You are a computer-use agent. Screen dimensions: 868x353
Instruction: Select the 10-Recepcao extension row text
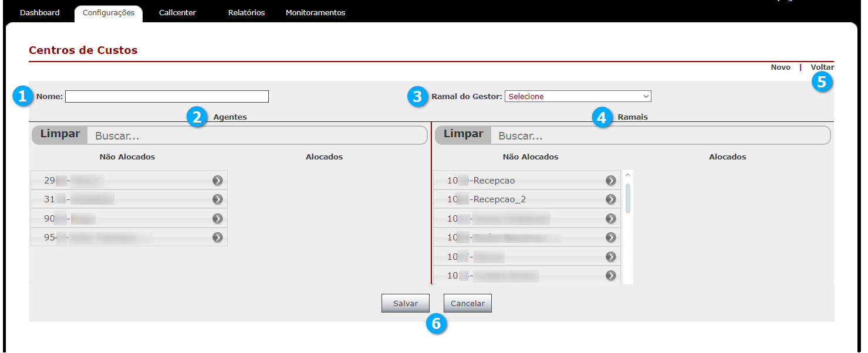click(x=481, y=181)
